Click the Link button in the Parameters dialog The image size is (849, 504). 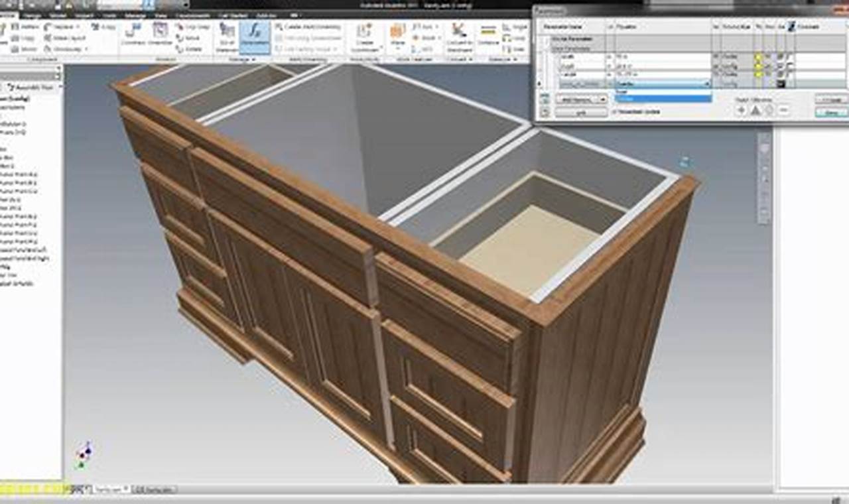[x=580, y=111]
